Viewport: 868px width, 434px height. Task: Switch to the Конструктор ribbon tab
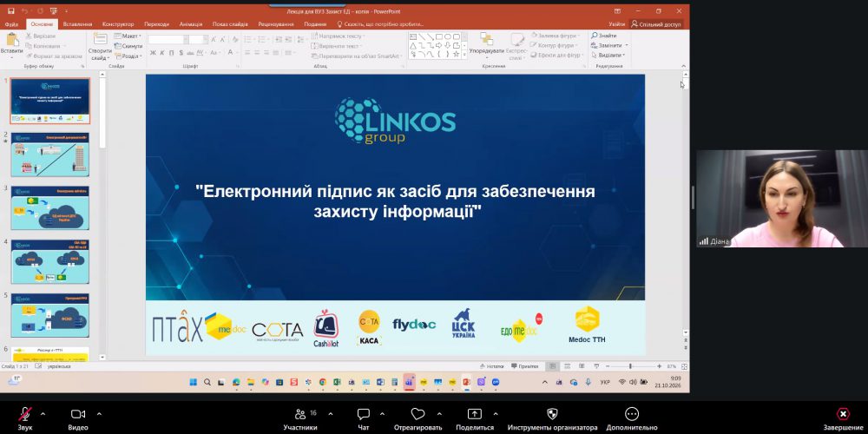point(118,24)
